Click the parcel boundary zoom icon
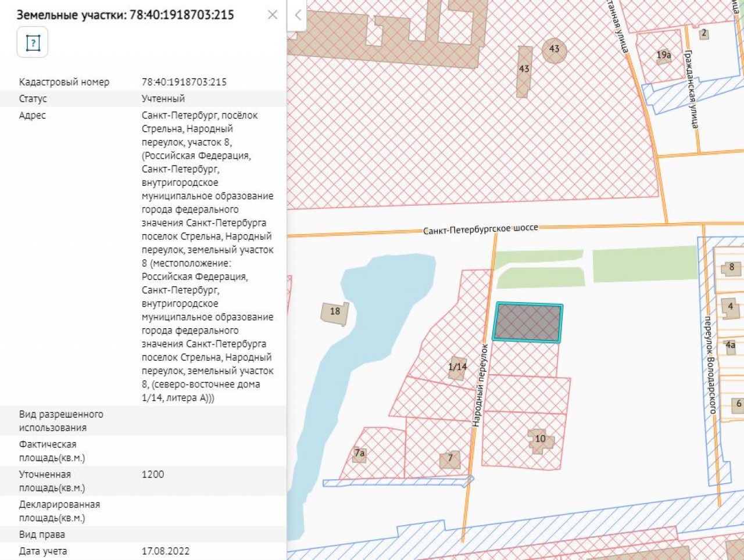 click(x=33, y=43)
